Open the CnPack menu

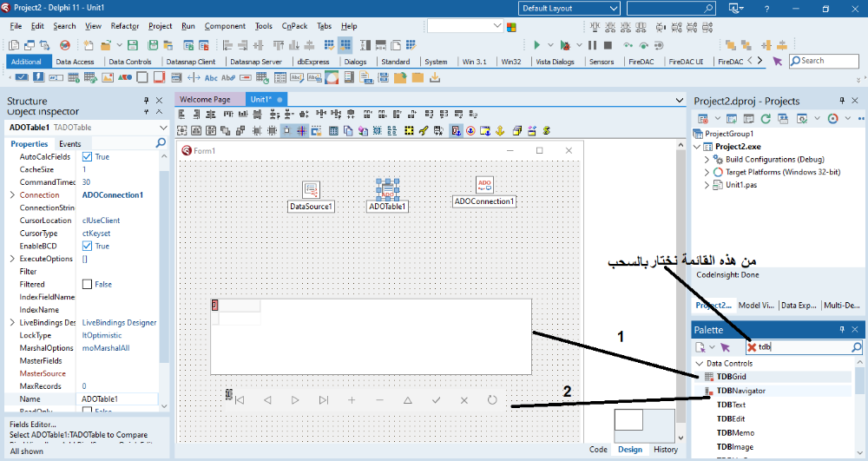[294, 26]
